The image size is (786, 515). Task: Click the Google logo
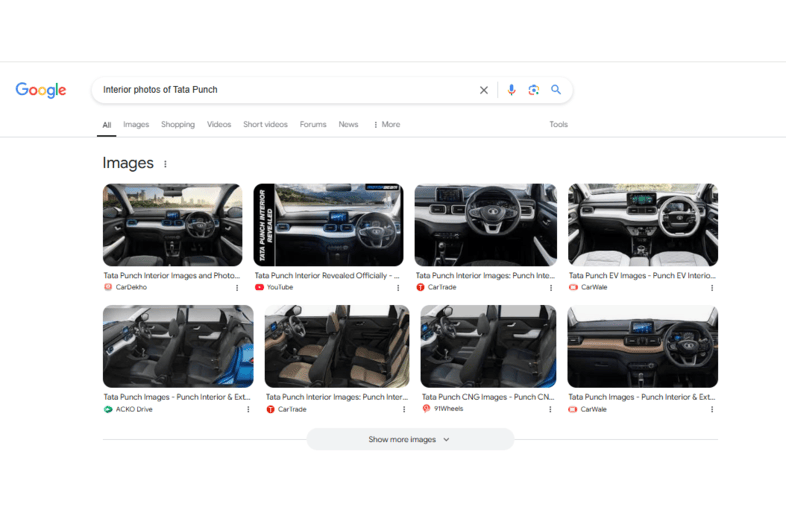tap(41, 90)
